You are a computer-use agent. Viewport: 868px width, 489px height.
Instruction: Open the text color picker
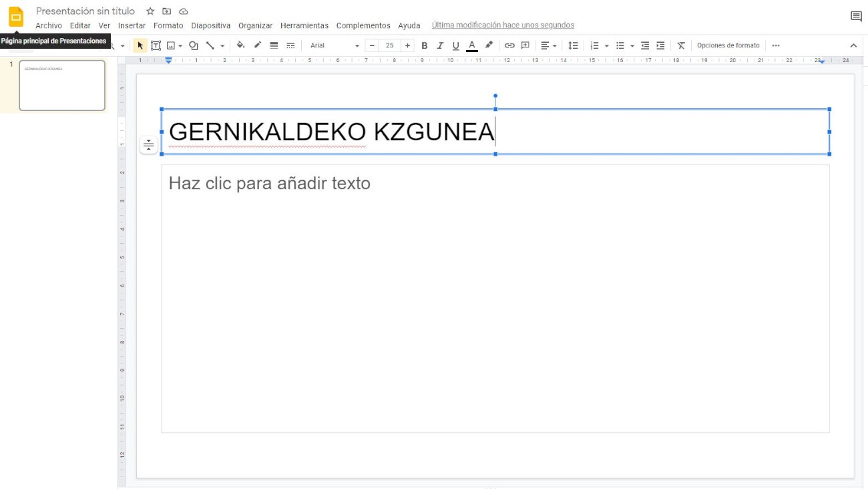click(x=472, y=45)
